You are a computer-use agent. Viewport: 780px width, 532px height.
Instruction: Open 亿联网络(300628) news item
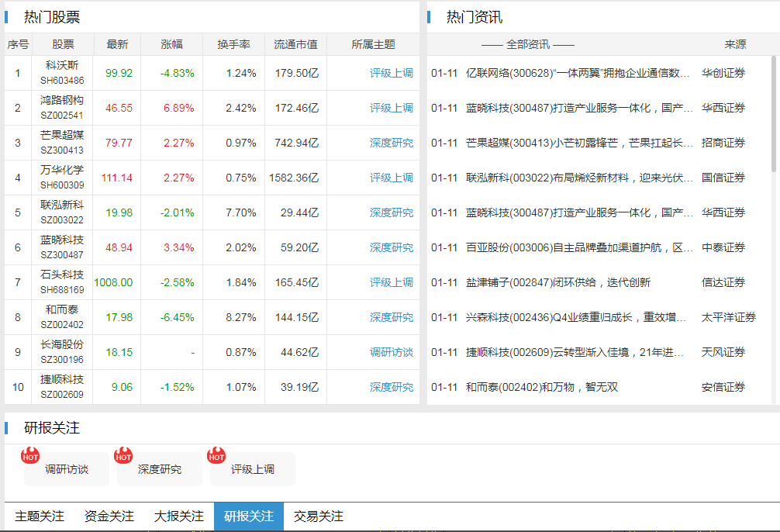(x=578, y=73)
